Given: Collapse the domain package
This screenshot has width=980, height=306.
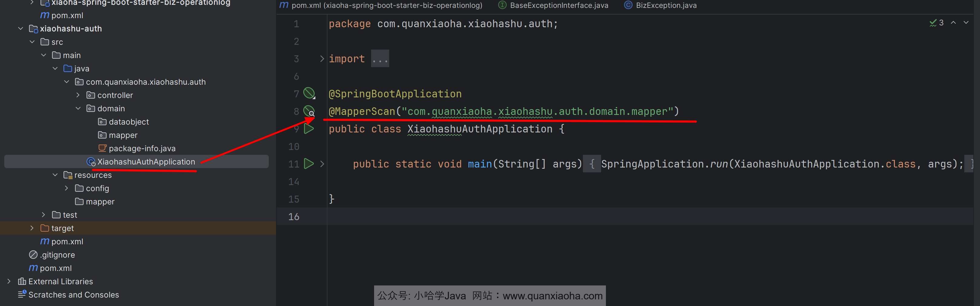Looking at the screenshot, I should click(78, 108).
